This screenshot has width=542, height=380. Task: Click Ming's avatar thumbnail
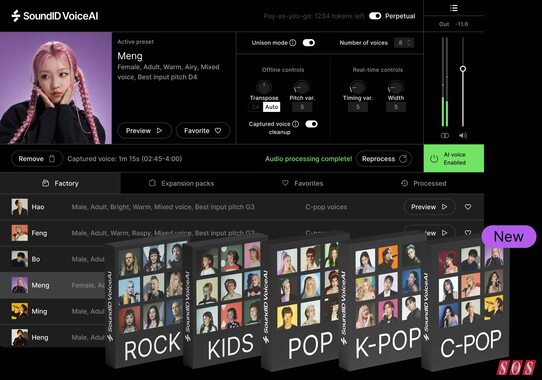[20, 311]
